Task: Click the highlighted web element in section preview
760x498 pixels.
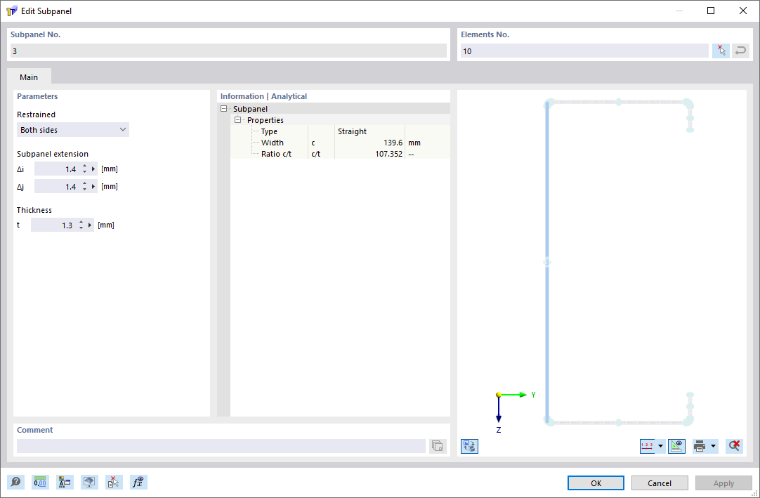Action: pyautogui.click(x=547, y=262)
